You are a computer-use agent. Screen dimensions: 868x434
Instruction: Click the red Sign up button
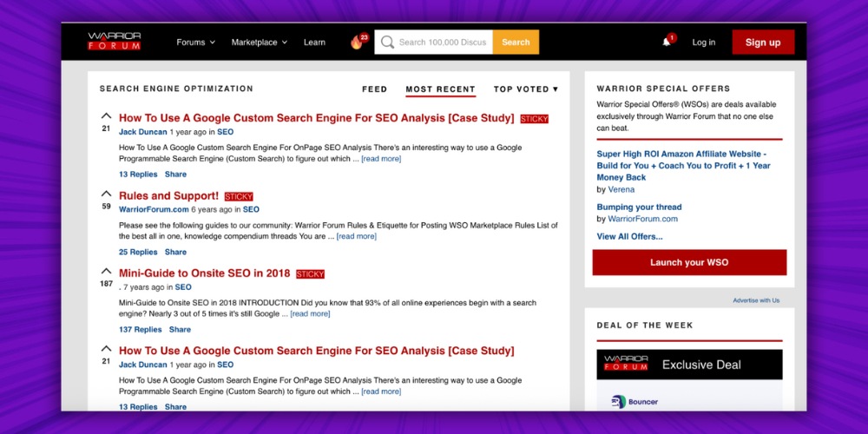coord(762,42)
